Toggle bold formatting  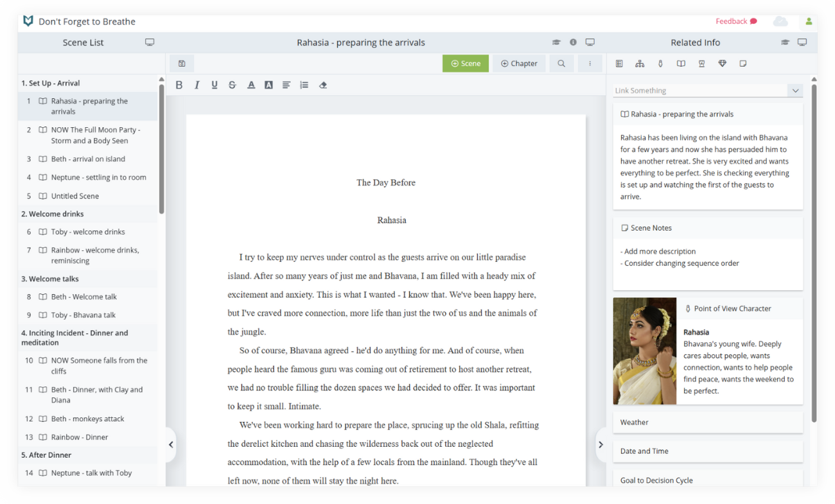[179, 85]
